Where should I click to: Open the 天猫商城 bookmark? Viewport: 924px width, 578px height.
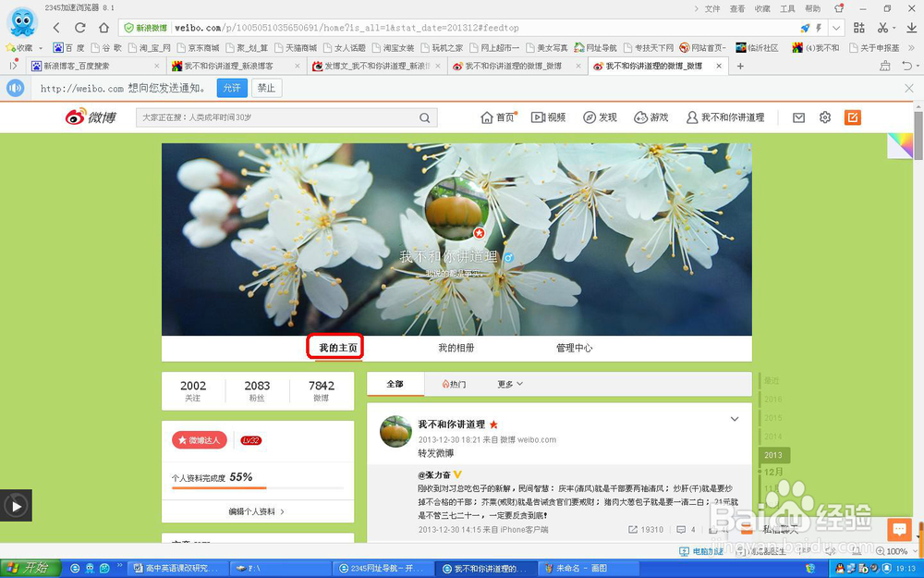point(296,48)
